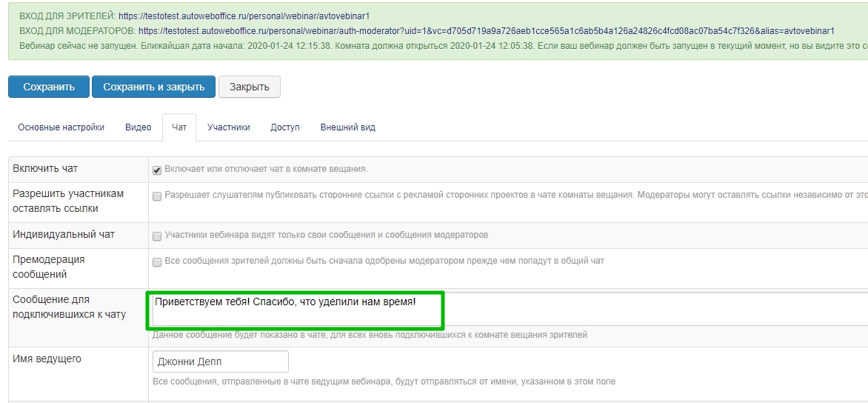Open the moderator entrance auth-moderator URL

pyautogui.click(x=486, y=31)
